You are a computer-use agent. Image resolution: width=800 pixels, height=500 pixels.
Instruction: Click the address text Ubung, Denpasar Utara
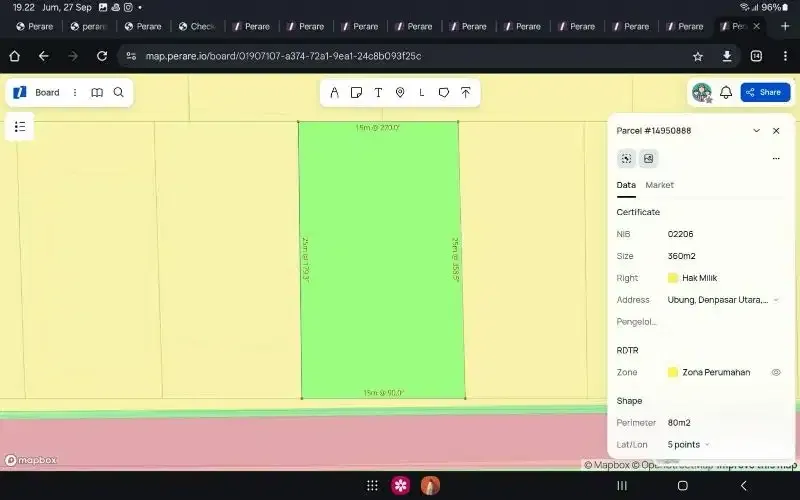(718, 300)
